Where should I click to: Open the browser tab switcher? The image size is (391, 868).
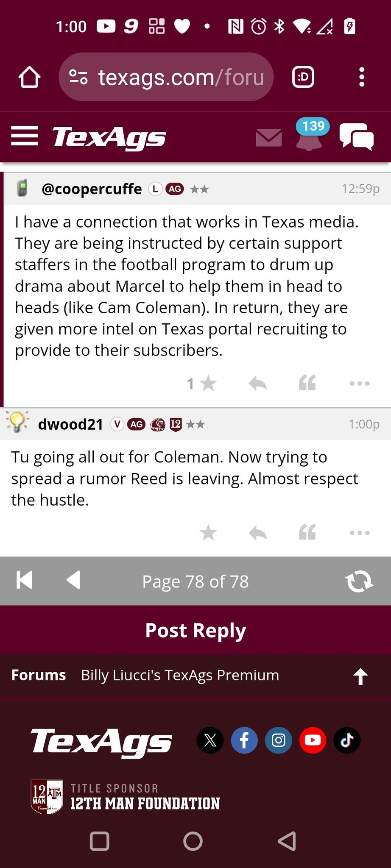[303, 77]
